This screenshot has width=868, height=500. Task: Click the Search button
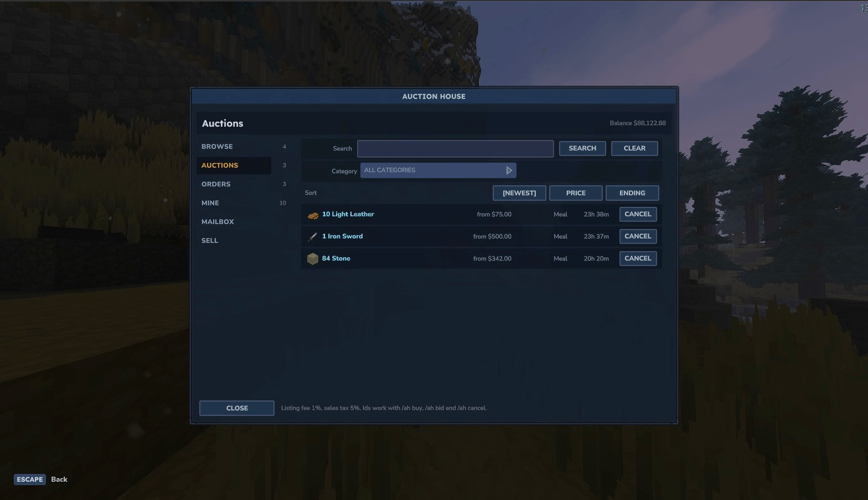[582, 148]
